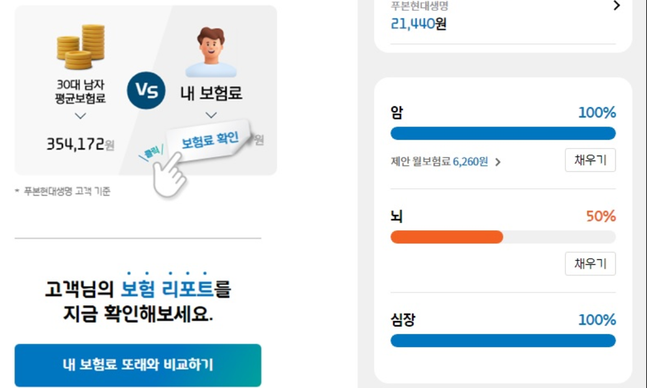Click the round VS badge

(146, 90)
